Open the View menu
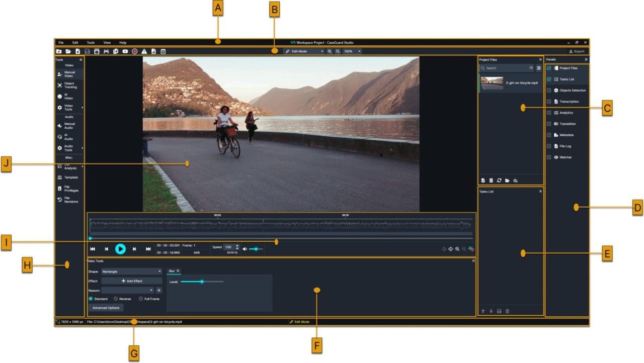The image size is (644, 363). [x=107, y=43]
